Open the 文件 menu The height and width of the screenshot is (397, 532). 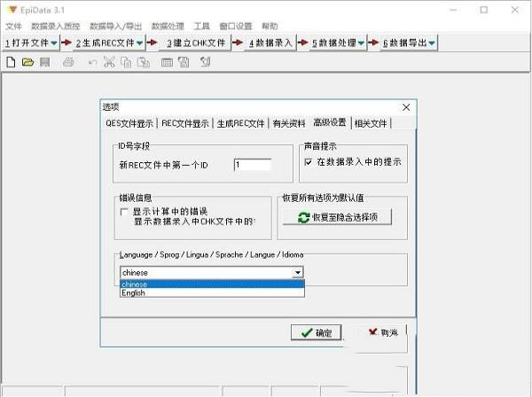click(x=13, y=26)
